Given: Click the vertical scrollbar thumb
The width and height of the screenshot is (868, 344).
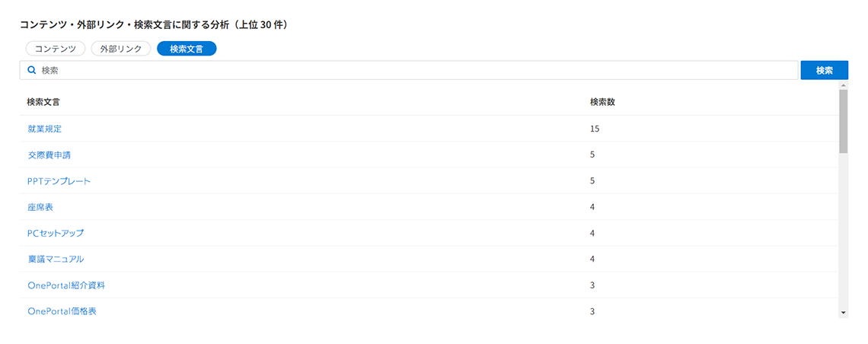Looking at the screenshot, I should 844,121.
